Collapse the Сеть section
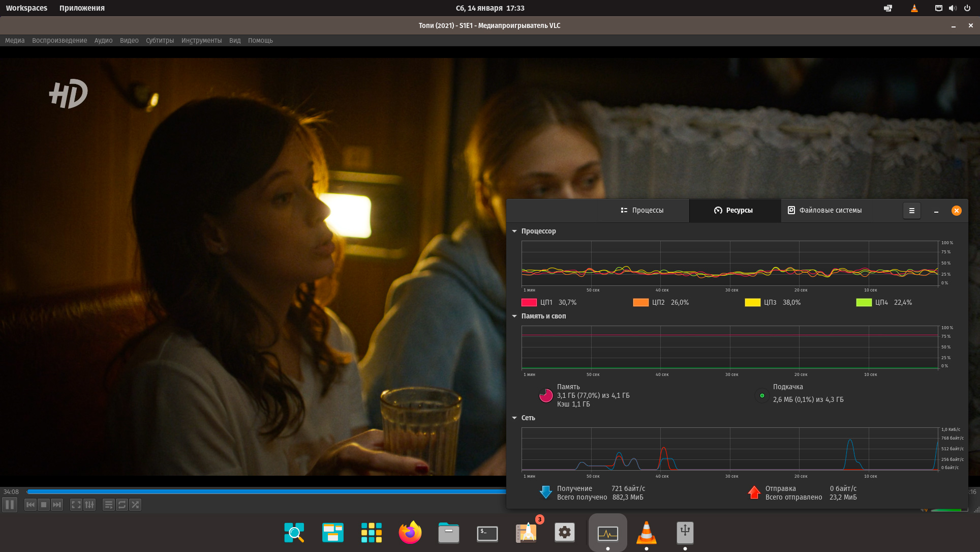Image resolution: width=980 pixels, height=552 pixels. (x=514, y=418)
